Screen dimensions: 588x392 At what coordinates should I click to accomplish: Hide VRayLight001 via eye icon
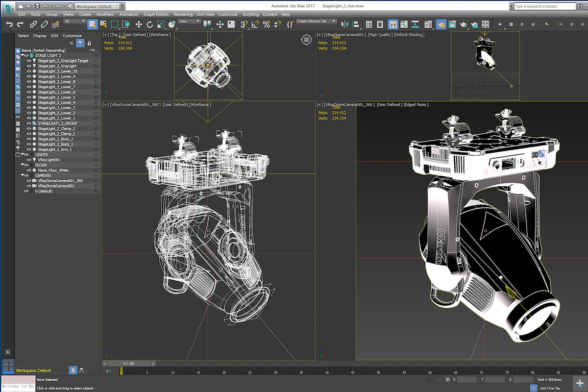[x=29, y=160]
